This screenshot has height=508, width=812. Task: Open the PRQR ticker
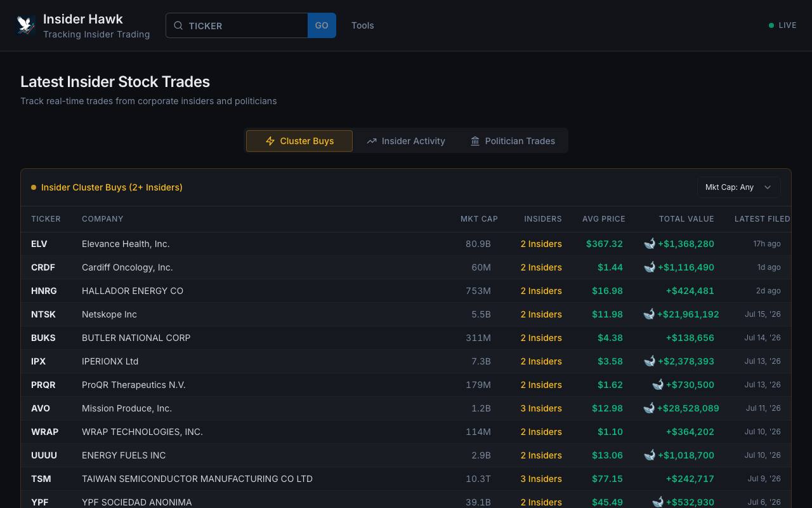click(x=43, y=385)
